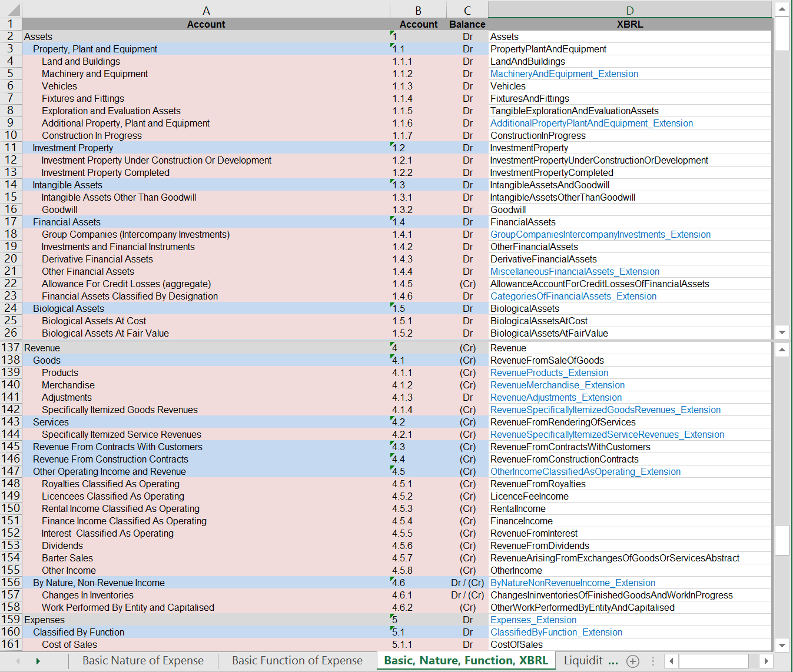Screen dimensions: 793x672
Task: Show more sheet tabs via ellipsis
Action: (x=613, y=661)
